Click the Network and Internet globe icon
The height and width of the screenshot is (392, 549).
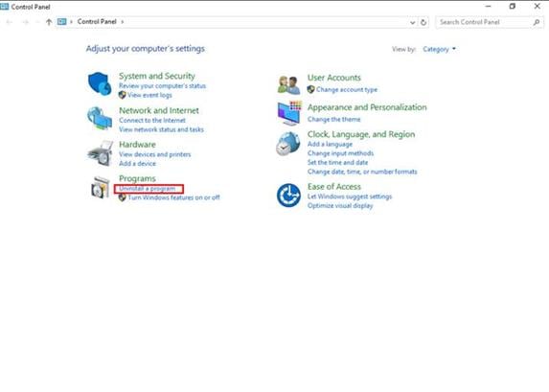click(x=100, y=118)
